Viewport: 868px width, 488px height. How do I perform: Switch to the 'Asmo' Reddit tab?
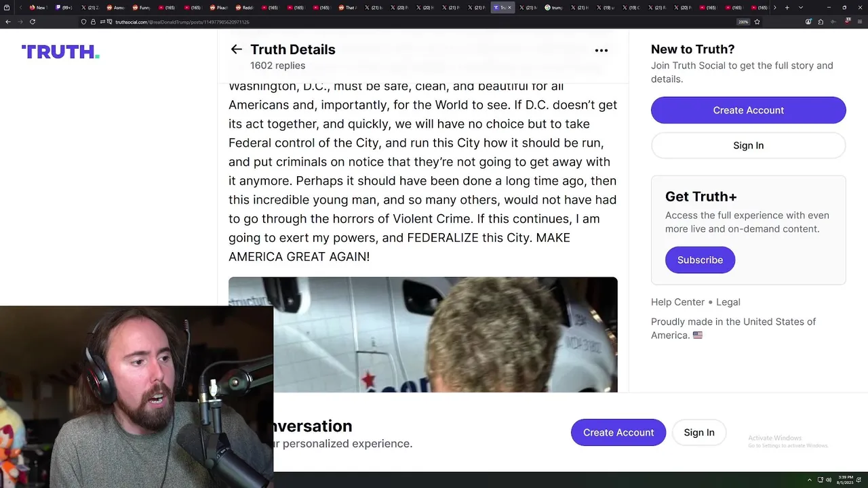coord(115,7)
